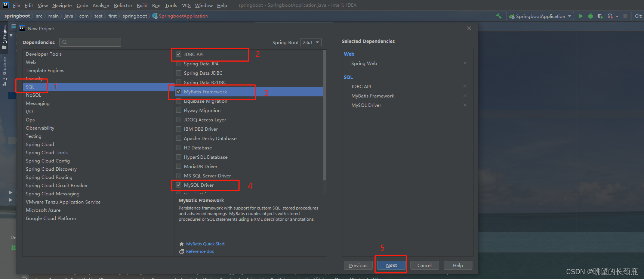Check the MariaDB Driver checkbox
The width and height of the screenshot is (644, 279).
pyautogui.click(x=179, y=166)
